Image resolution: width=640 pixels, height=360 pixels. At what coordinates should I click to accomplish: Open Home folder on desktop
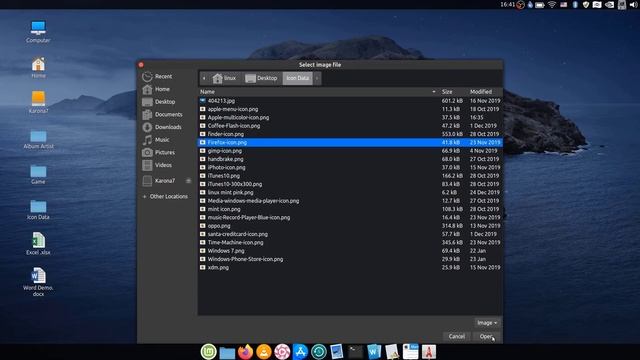pos(38,67)
